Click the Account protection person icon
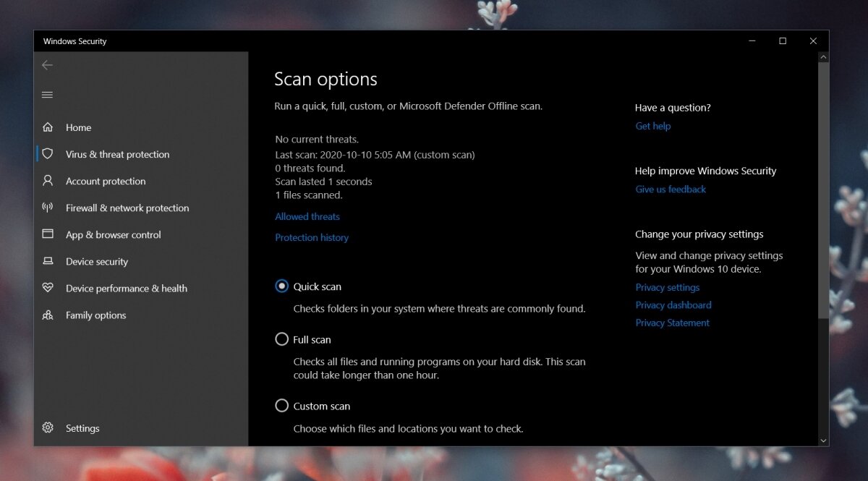The width and height of the screenshot is (868, 481). tap(48, 181)
